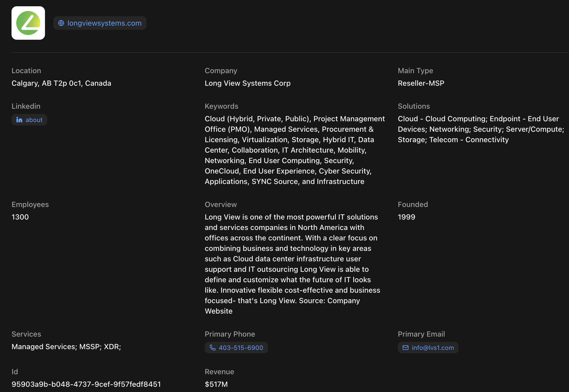
Task: Click the Managed Services; MSSP; XDR services text
Action: pyautogui.click(x=66, y=347)
